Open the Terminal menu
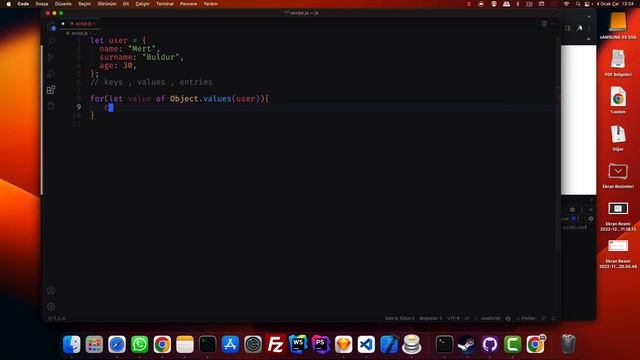 click(x=165, y=4)
